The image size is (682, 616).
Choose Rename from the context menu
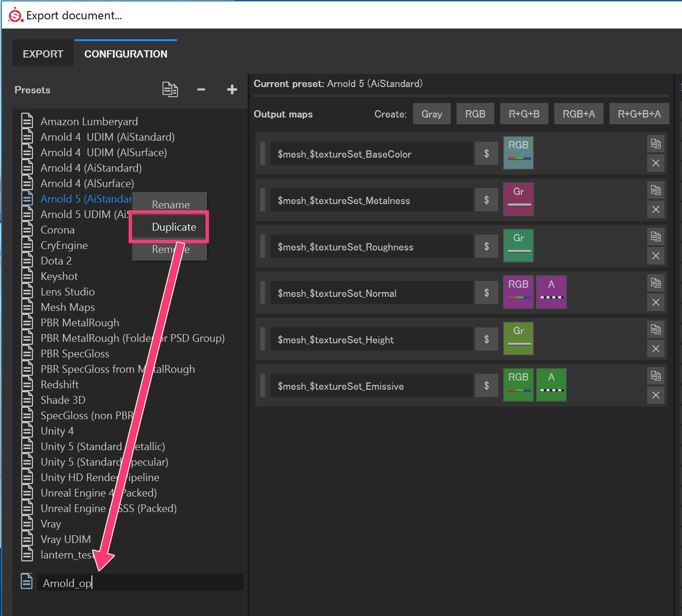[170, 204]
